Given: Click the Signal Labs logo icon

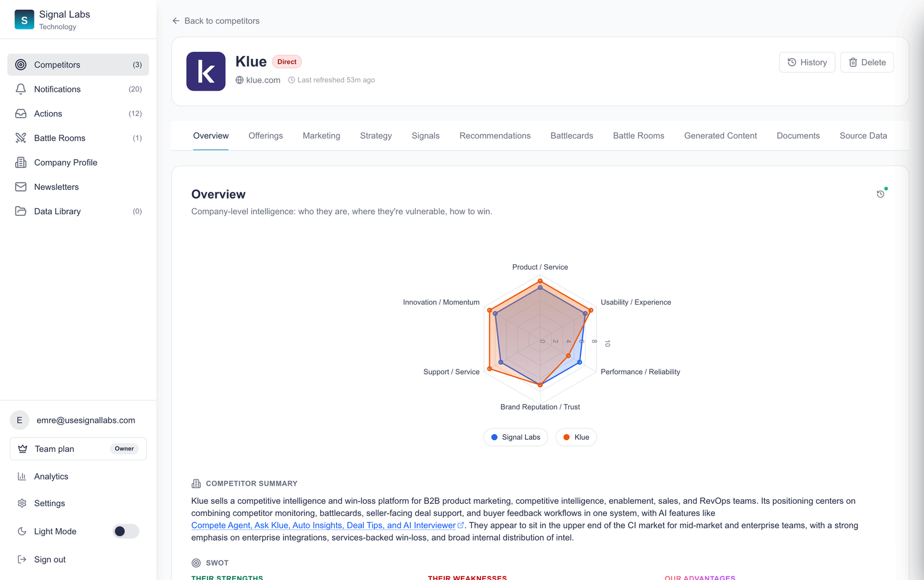Looking at the screenshot, I should [24, 20].
